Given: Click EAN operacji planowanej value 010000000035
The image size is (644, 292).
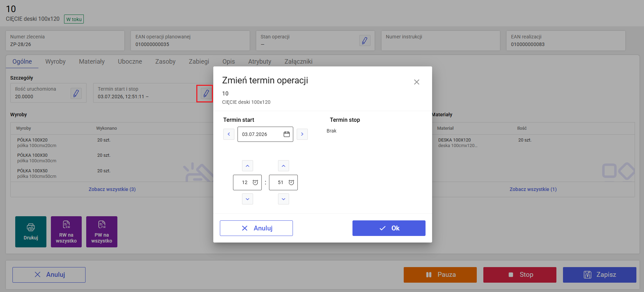Looking at the screenshot, I should point(152,44).
